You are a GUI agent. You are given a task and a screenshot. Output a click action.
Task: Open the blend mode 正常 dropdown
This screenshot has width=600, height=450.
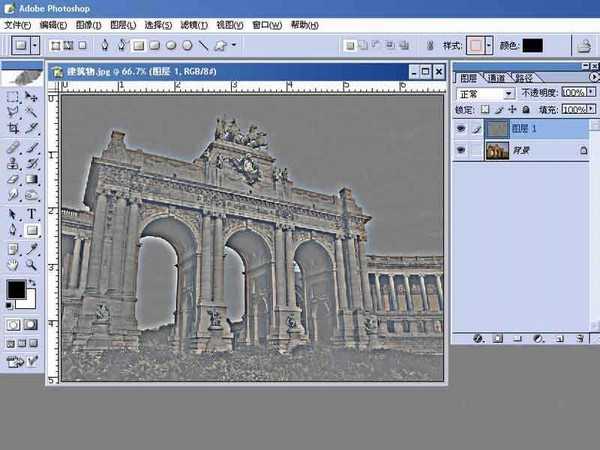(x=510, y=93)
